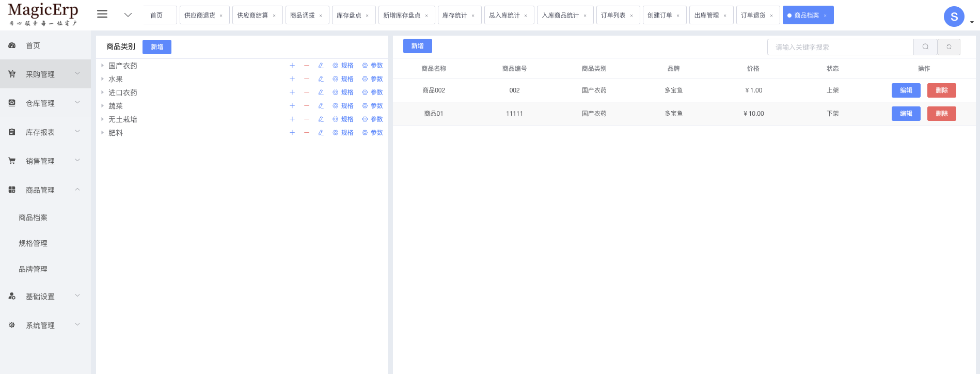The image size is (980, 374).
Task: Delete the 商品002 row
Action: click(x=942, y=90)
